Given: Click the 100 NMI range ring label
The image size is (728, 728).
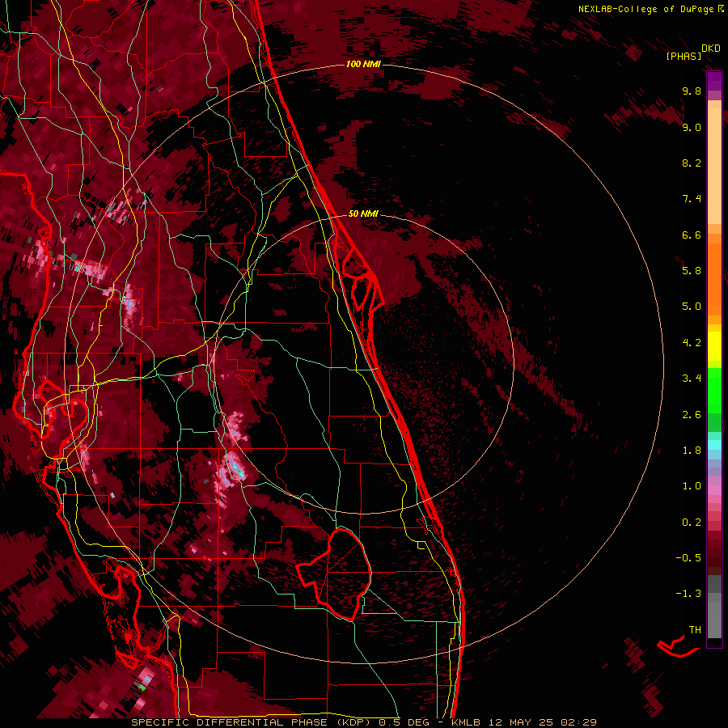Looking at the screenshot, I should coord(363,64).
